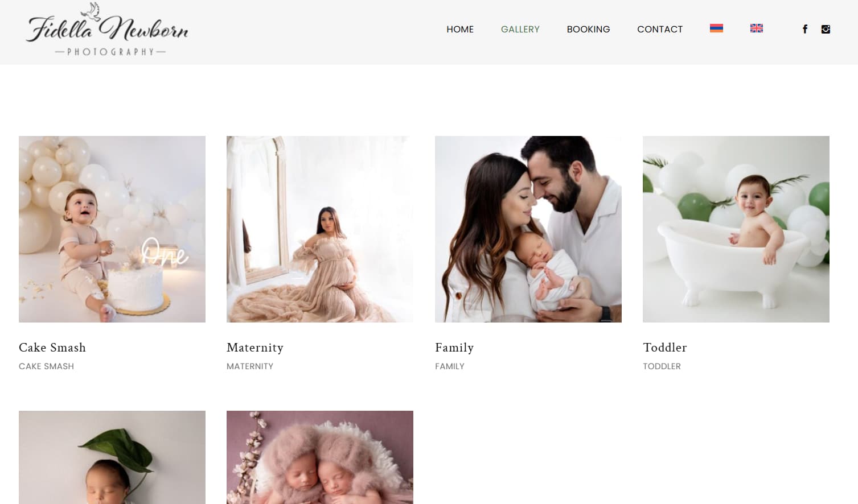The height and width of the screenshot is (504, 858).
Task: Open the Contact page
Action: 659,29
